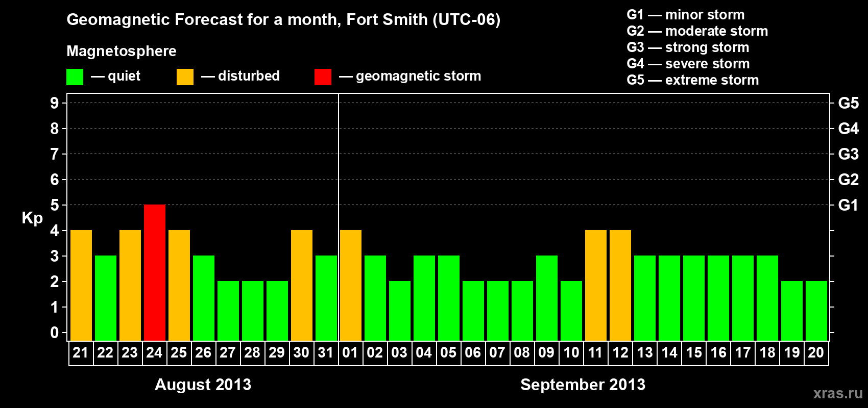Click the Kp value 9 axis label
This screenshot has width=868, height=408.
55,103
